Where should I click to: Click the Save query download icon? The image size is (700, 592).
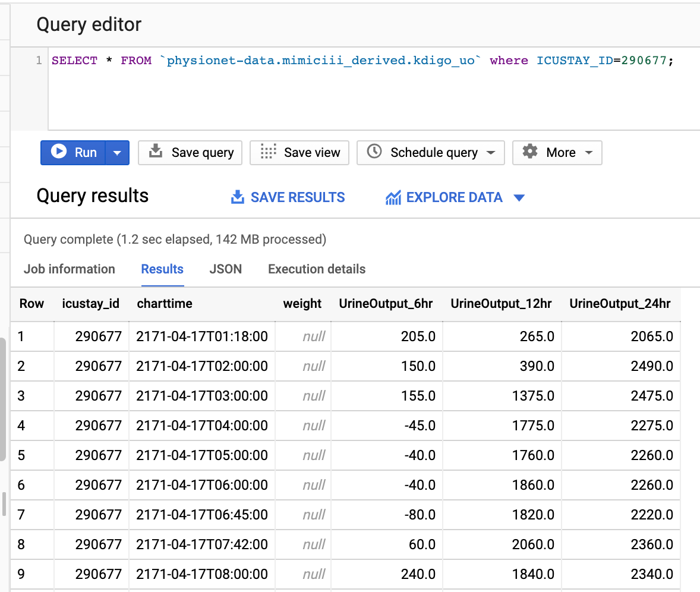[x=154, y=153]
